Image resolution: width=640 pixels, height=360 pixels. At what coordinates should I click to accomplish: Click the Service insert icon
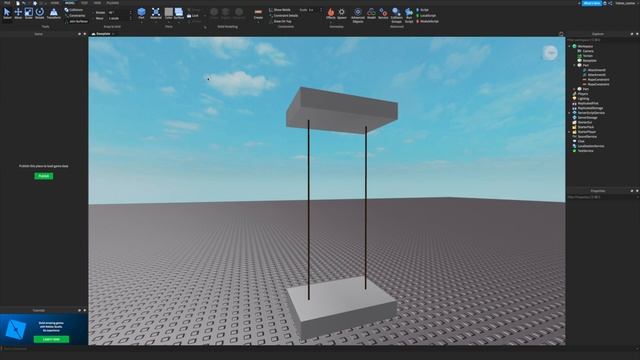[x=383, y=13]
